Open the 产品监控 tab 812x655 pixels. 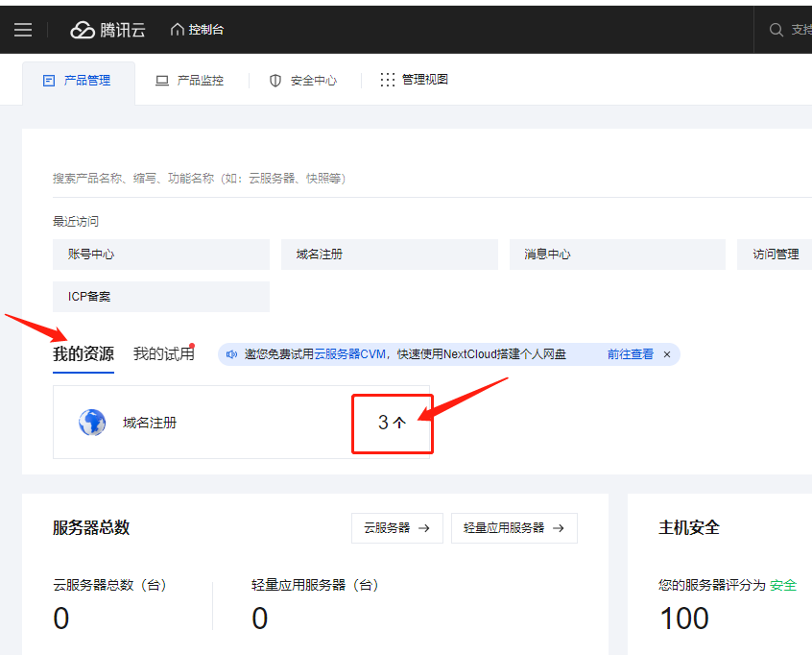tap(190, 81)
